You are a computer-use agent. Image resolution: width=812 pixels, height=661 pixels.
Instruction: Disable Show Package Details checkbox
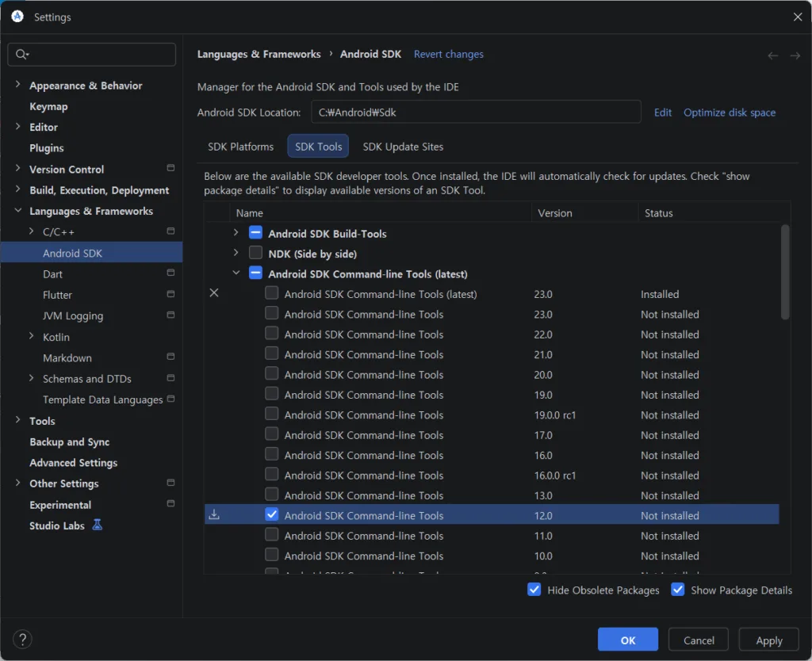[x=677, y=590]
